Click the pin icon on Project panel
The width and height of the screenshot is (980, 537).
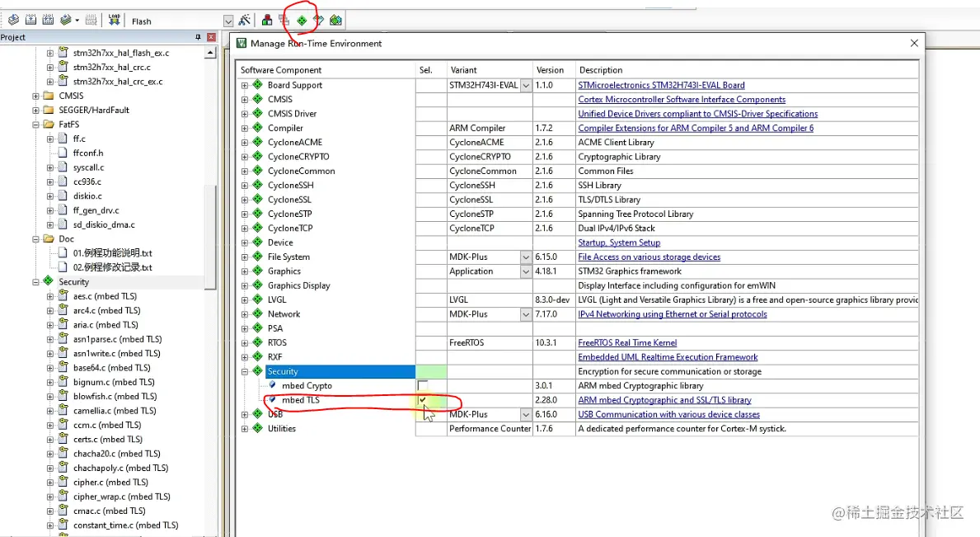pos(198,37)
